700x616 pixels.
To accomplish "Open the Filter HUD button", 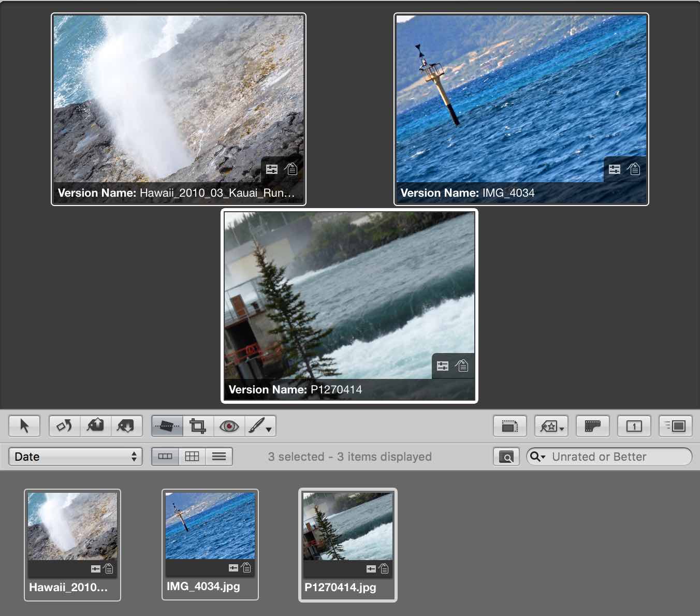I will (x=506, y=457).
